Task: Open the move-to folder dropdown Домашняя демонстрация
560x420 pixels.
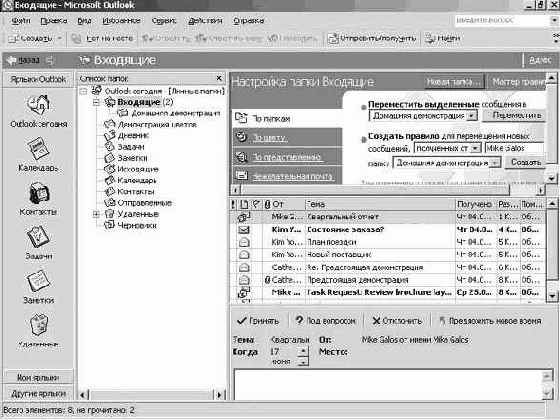Action: tap(472, 116)
